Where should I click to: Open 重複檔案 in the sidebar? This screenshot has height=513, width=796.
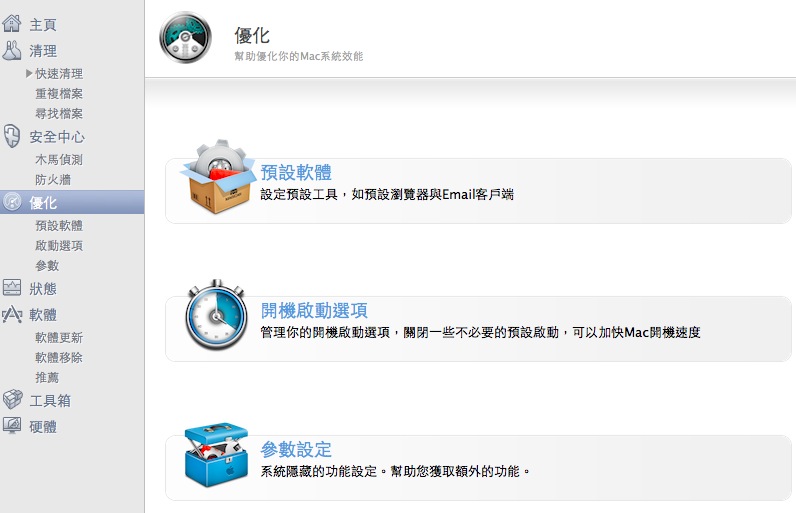coord(59,93)
